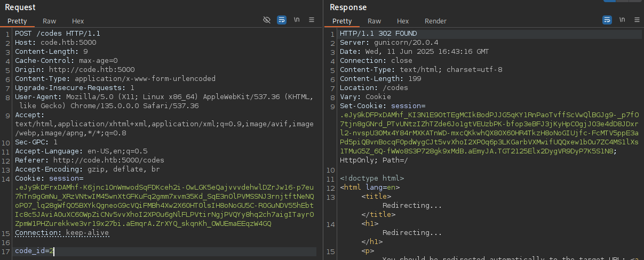The image size is (644, 260).
Task: Click the green session cookie value in Request
Action: click(x=164, y=206)
